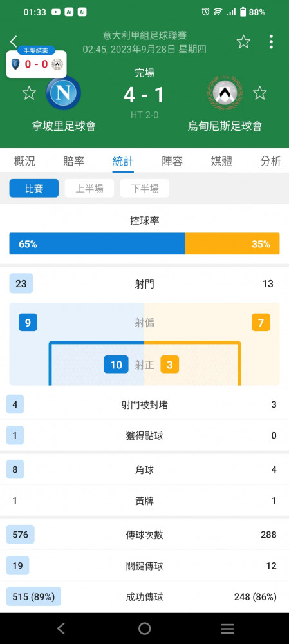Toggle favorite star beside Udinese
Screen dimensions: 289x644
click(259, 93)
